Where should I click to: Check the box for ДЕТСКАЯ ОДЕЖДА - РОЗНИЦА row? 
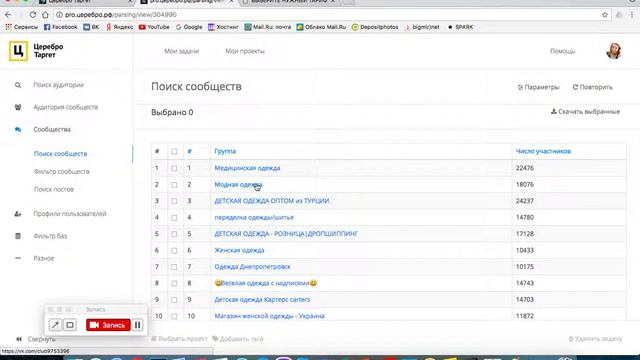coord(174,234)
